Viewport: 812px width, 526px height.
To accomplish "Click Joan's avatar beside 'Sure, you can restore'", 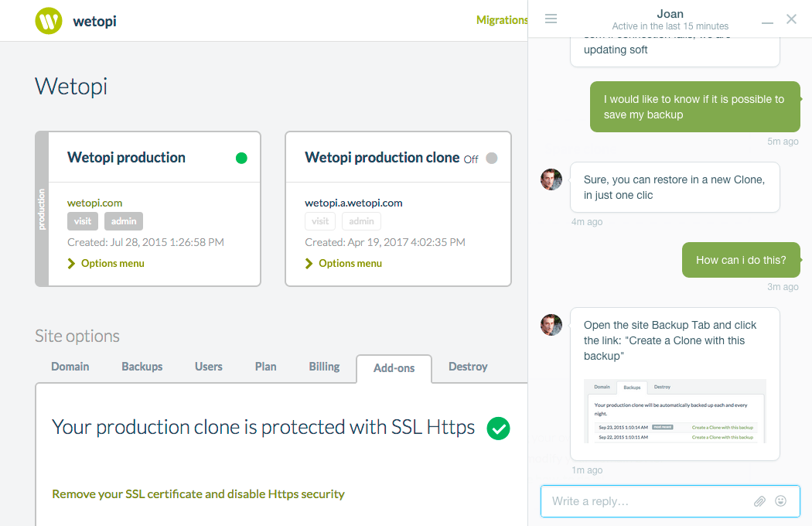I will [551, 179].
